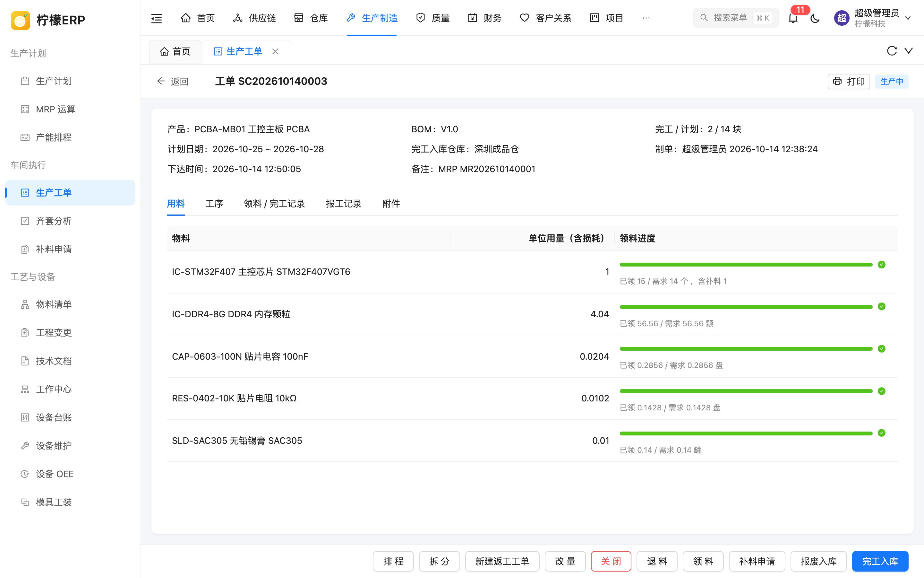Open the 补料申请 sidebar item
This screenshot has width=924, height=578.
[70, 249]
